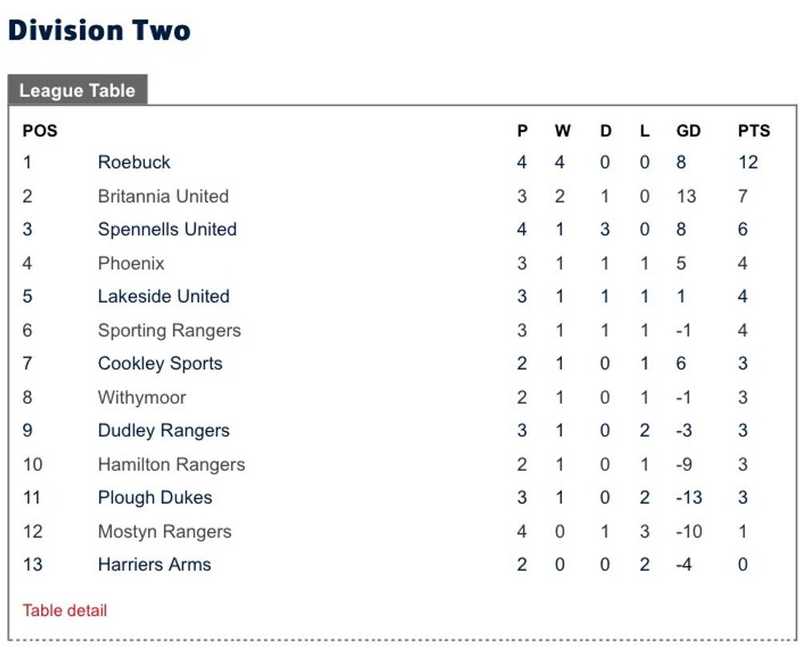Click Dudley Rangers in the table

(163, 431)
